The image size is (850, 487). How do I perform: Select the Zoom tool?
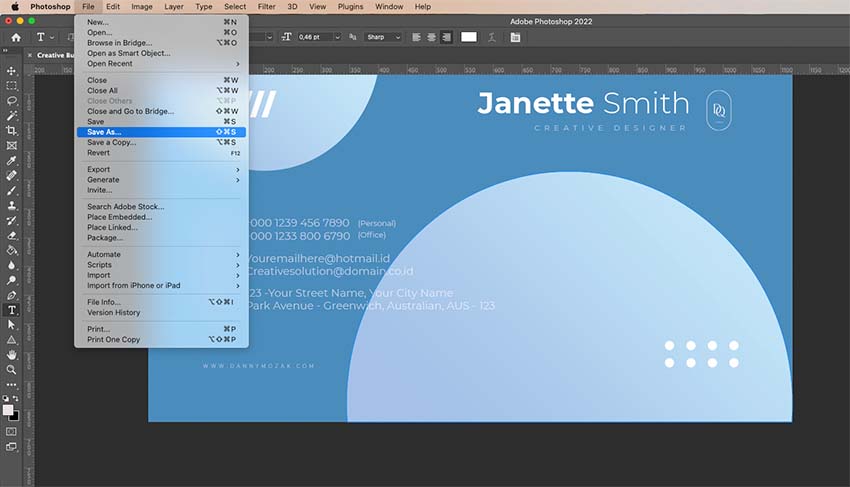pos(11,370)
